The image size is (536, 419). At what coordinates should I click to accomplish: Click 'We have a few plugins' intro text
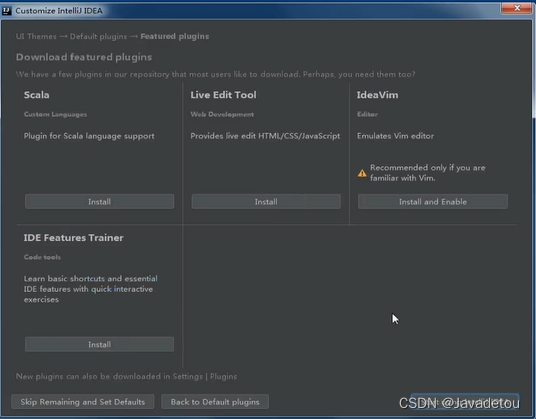(x=216, y=74)
